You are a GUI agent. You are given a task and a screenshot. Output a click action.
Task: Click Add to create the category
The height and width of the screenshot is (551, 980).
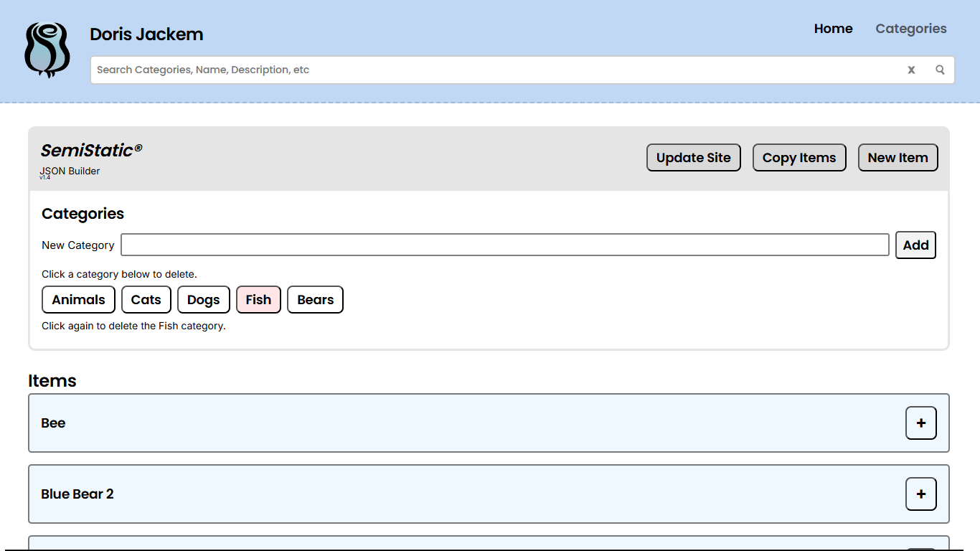(915, 245)
